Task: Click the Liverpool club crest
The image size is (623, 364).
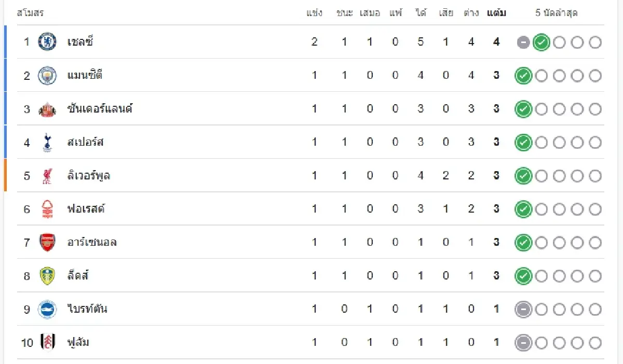Action: click(x=47, y=176)
